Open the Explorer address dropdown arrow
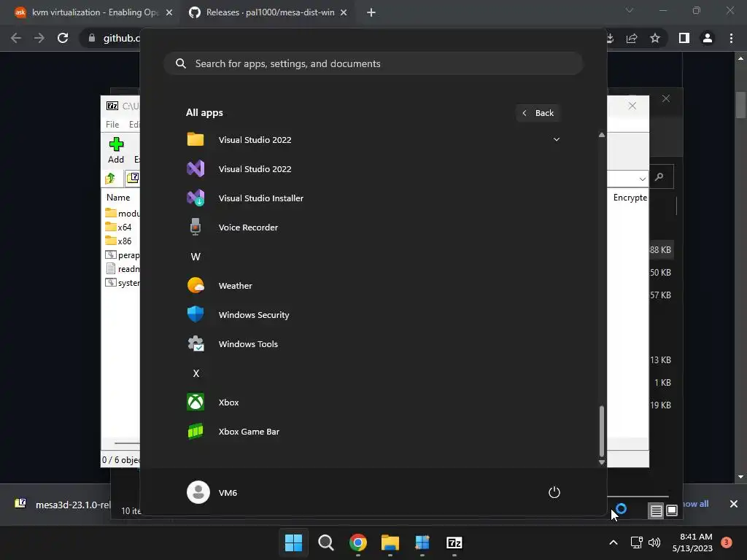Screen dimensions: 747x560 (x=642, y=179)
